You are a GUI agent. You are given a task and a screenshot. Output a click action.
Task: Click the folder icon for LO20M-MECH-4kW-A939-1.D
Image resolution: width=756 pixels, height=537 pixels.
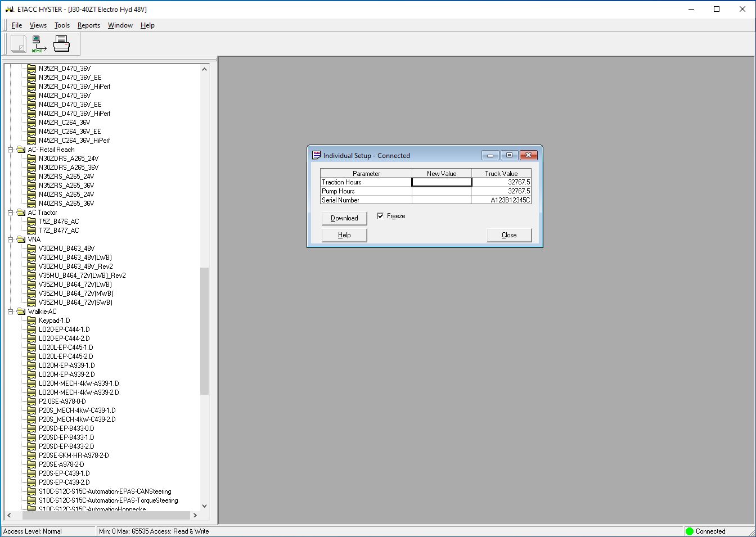tap(32, 383)
